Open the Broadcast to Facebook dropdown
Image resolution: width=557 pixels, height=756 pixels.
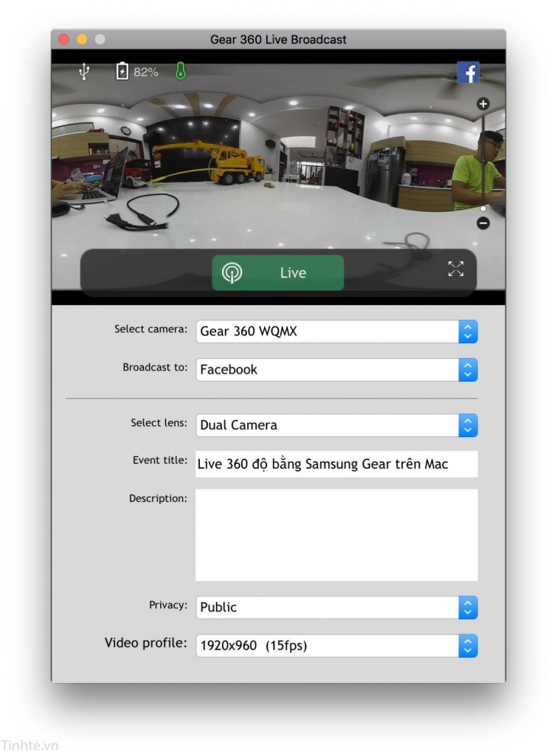(x=336, y=370)
